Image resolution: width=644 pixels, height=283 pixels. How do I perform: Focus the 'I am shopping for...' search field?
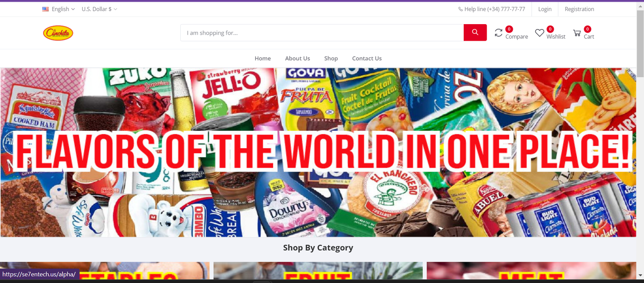322,33
